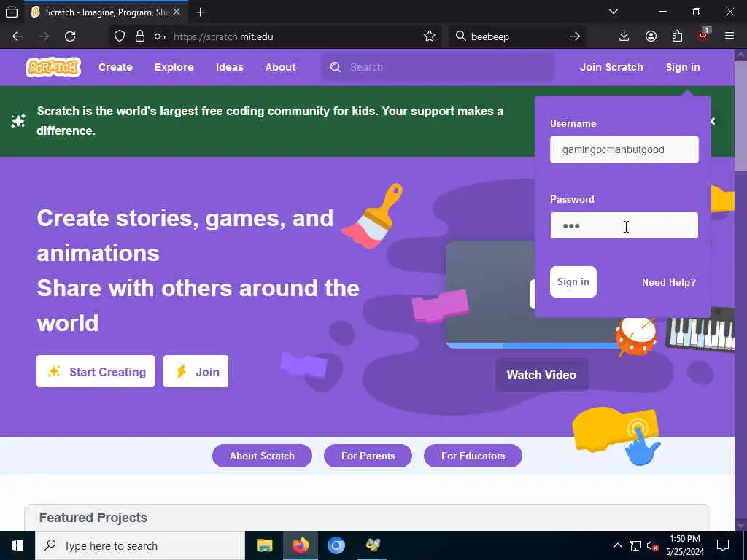Click the beebeep browser search box
This screenshot has width=747, height=560.
(x=517, y=36)
